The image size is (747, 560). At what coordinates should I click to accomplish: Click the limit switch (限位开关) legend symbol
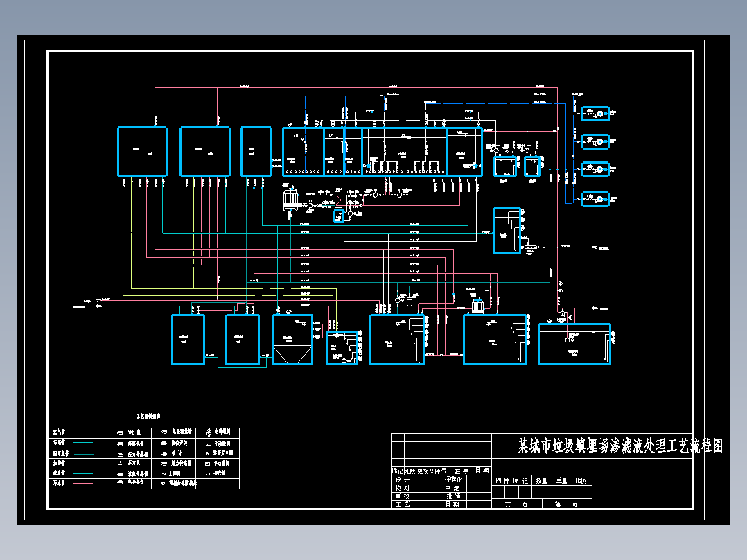164,444
